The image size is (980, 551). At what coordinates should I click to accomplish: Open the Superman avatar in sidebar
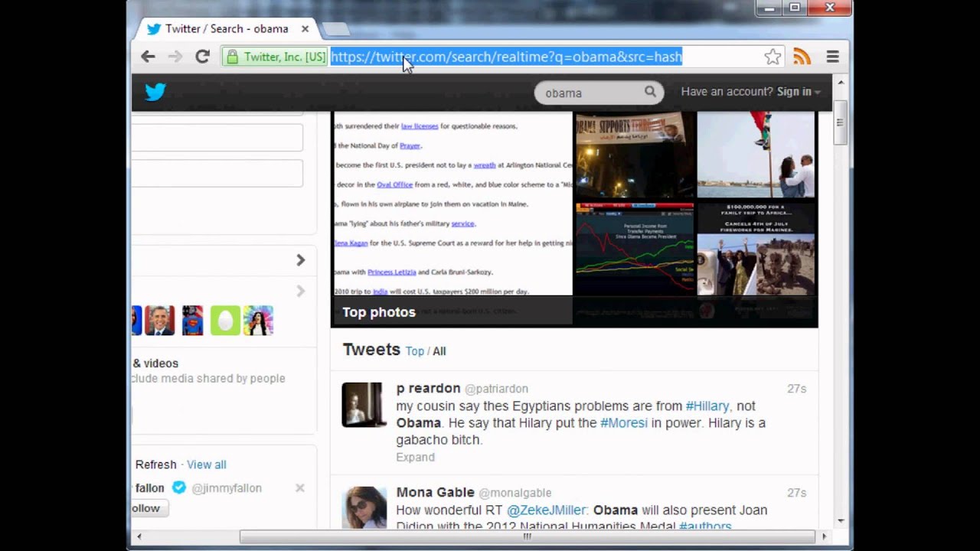tap(192, 321)
